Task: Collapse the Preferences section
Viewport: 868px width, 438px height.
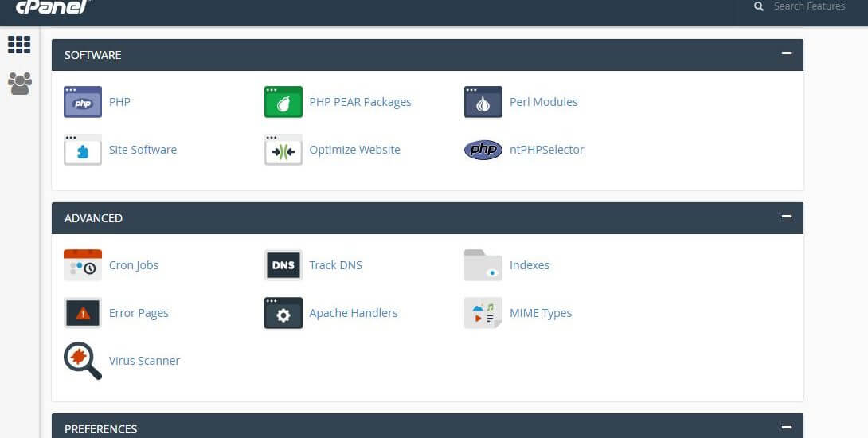Action: 786,427
